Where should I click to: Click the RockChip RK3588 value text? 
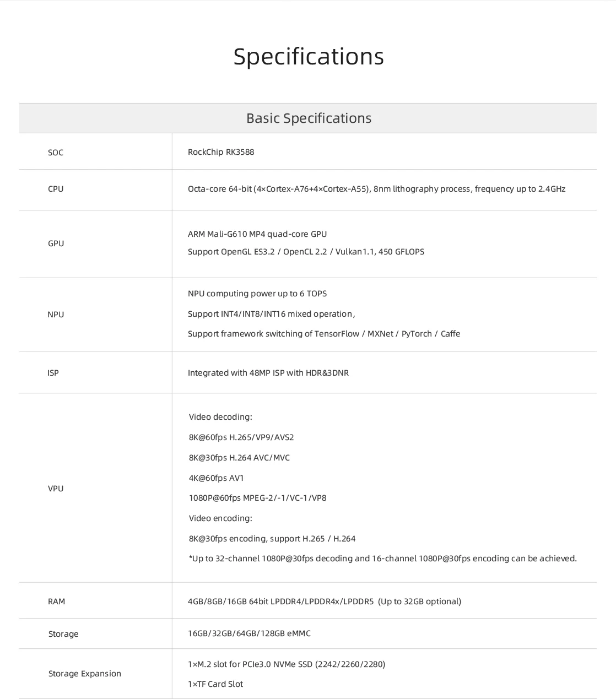(x=221, y=152)
